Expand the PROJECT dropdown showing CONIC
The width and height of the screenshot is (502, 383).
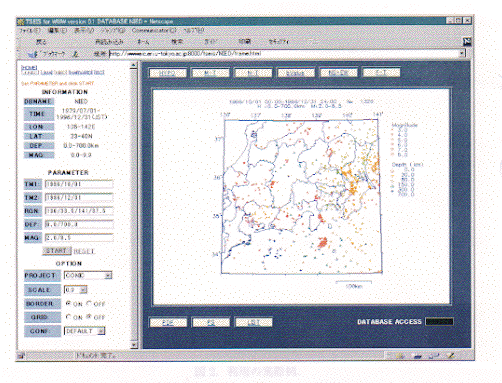pyautogui.click(x=88, y=276)
